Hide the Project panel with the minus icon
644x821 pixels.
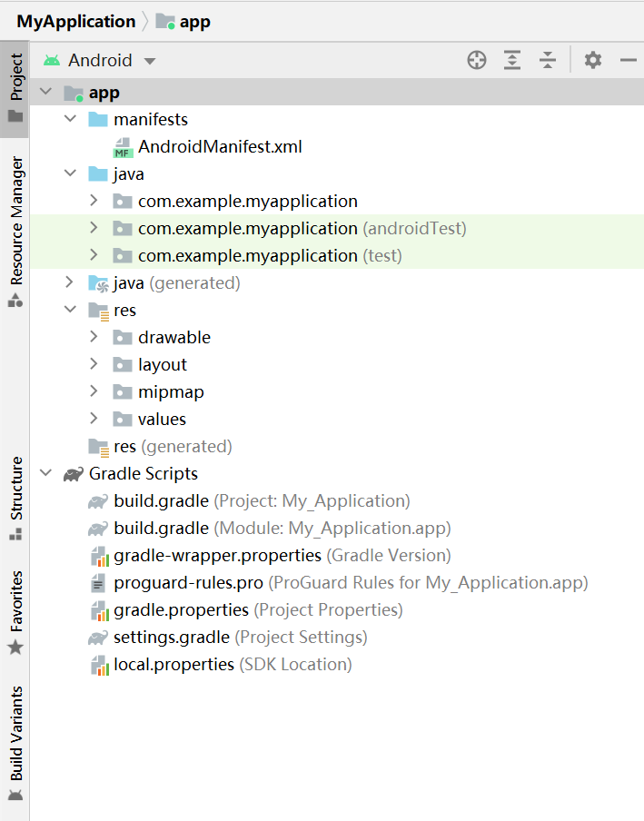[628, 60]
